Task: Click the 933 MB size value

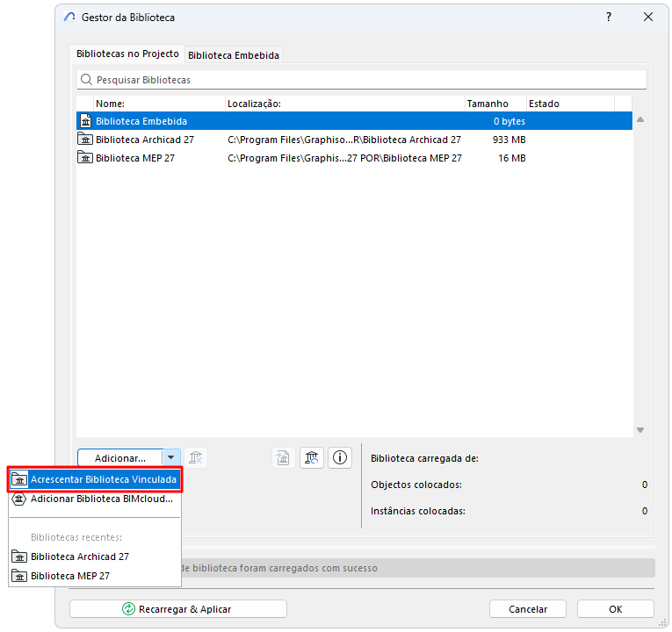Action: [509, 140]
